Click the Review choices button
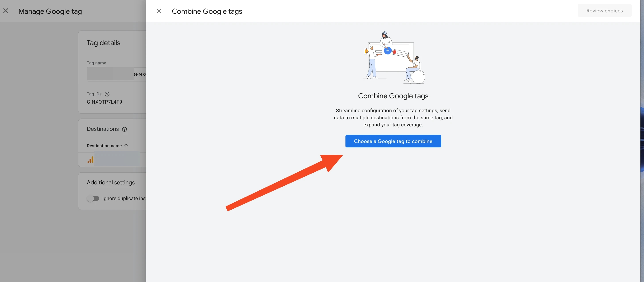 point(604,11)
